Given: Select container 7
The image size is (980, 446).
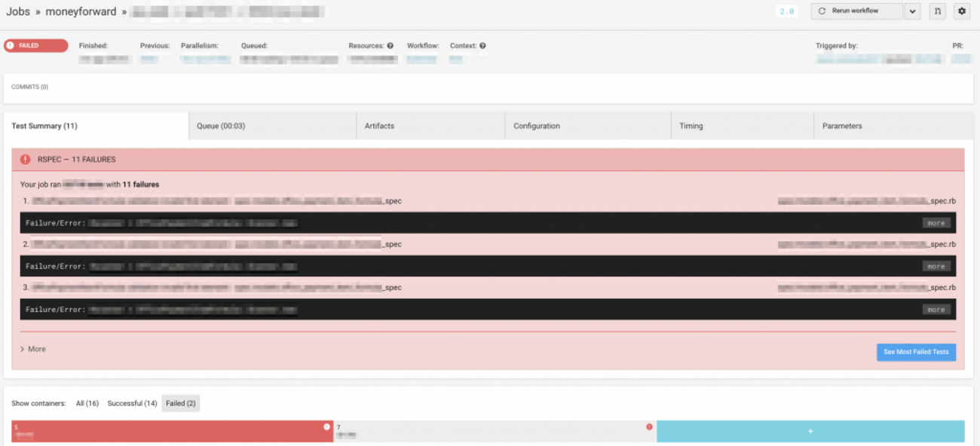Looking at the screenshot, I should (495, 431).
